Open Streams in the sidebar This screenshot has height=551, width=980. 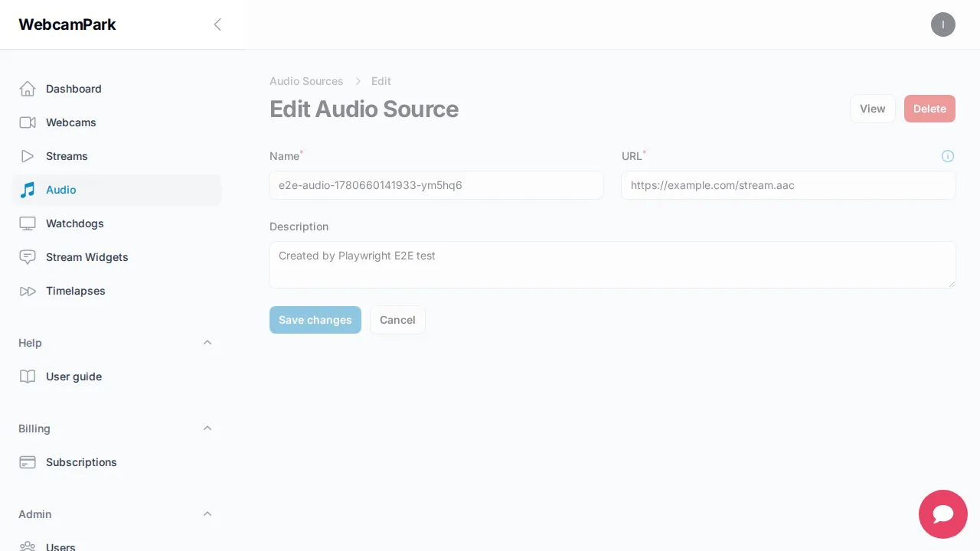[x=116, y=156]
